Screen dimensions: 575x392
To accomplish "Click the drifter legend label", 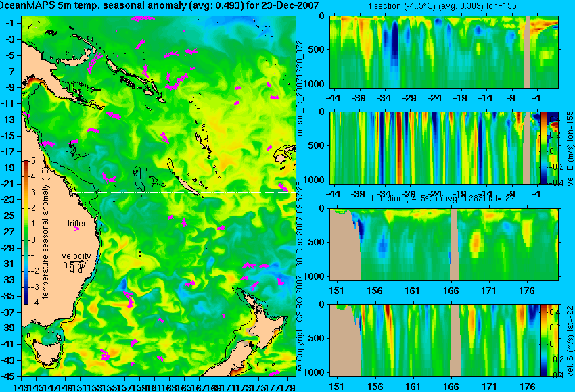I will pos(76,224).
